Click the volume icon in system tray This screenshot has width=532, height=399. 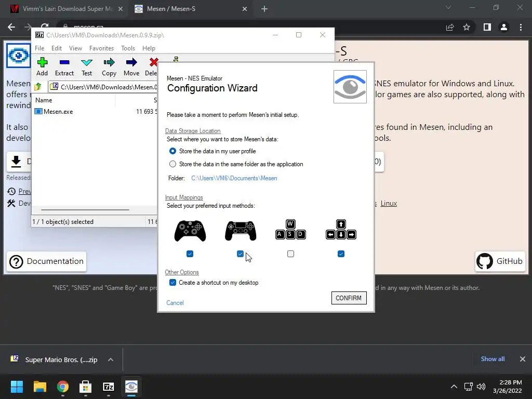click(x=481, y=387)
